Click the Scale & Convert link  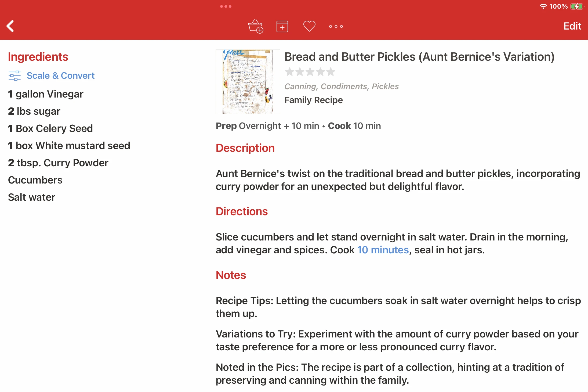(x=60, y=75)
